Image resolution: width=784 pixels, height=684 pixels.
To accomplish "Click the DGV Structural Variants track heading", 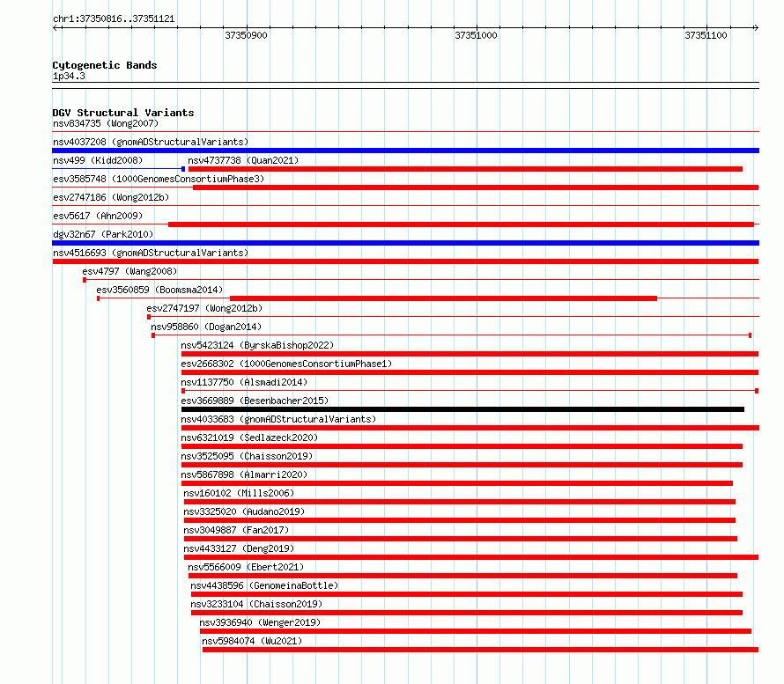I will pyautogui.click(x=123, y=113).
